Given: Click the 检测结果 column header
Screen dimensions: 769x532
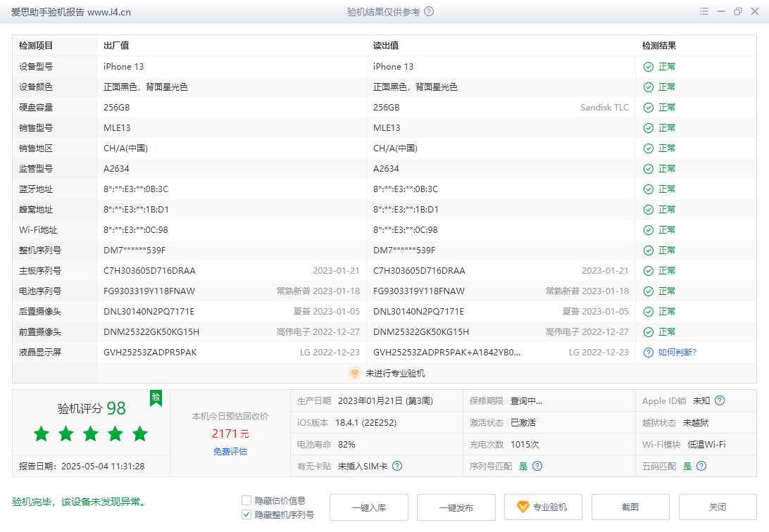Looking at the screenshot, I should pyautogui.click(x=658, y=46).
